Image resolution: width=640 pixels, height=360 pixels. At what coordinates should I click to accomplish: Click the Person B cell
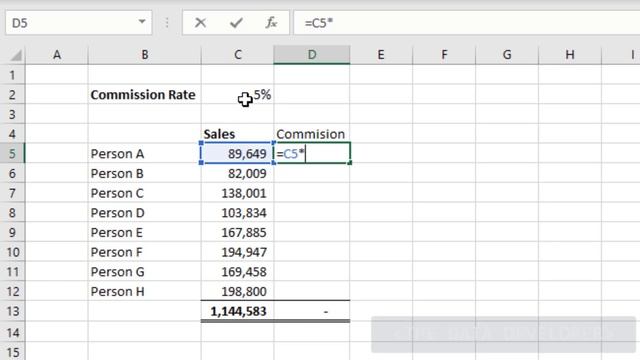click(x=144, y=173)
